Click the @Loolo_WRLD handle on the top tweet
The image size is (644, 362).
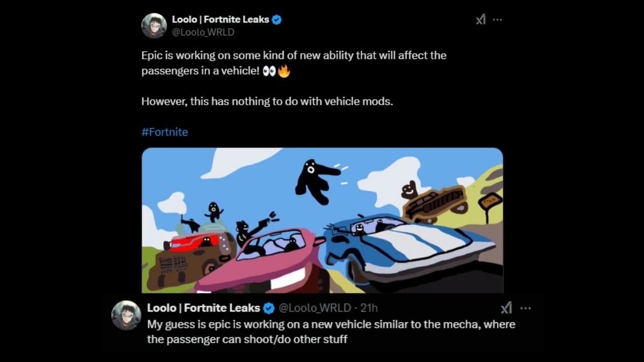(x=203, y=32)
